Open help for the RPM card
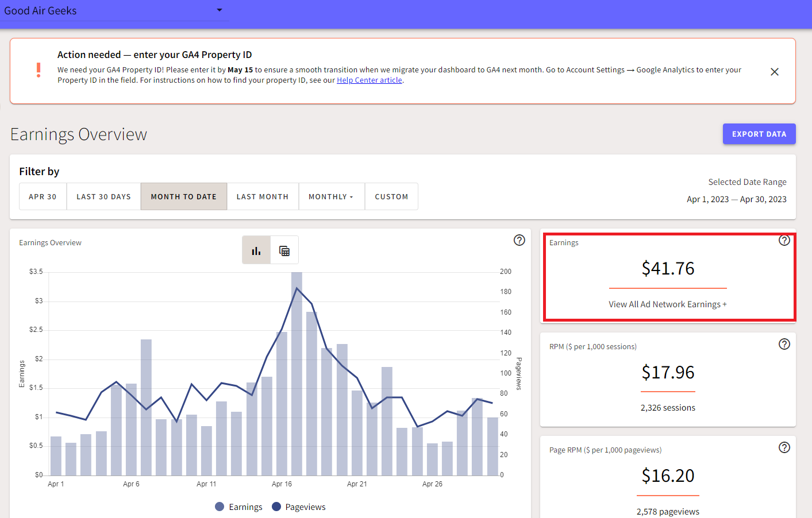Image resolution: width=812 pixels, height=518 pixels. point(784,344)
